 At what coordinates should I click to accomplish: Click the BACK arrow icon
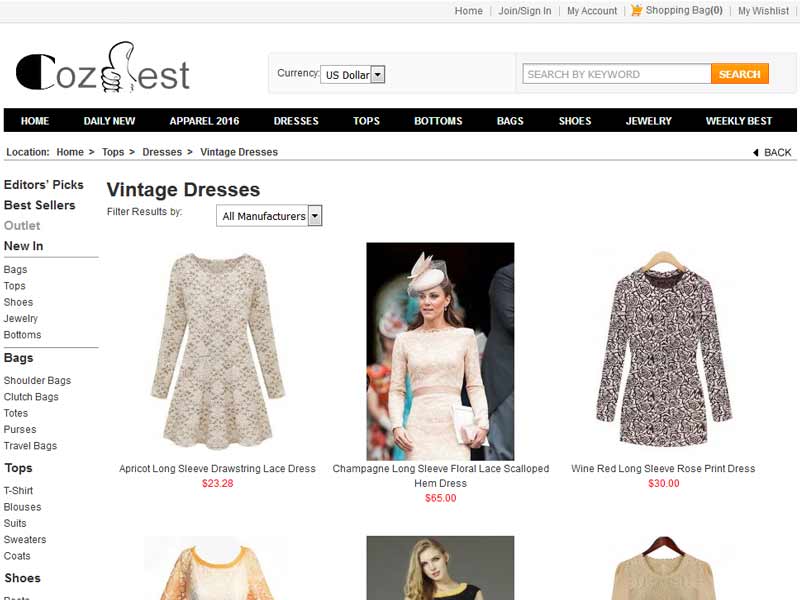[x=756, y=152]
